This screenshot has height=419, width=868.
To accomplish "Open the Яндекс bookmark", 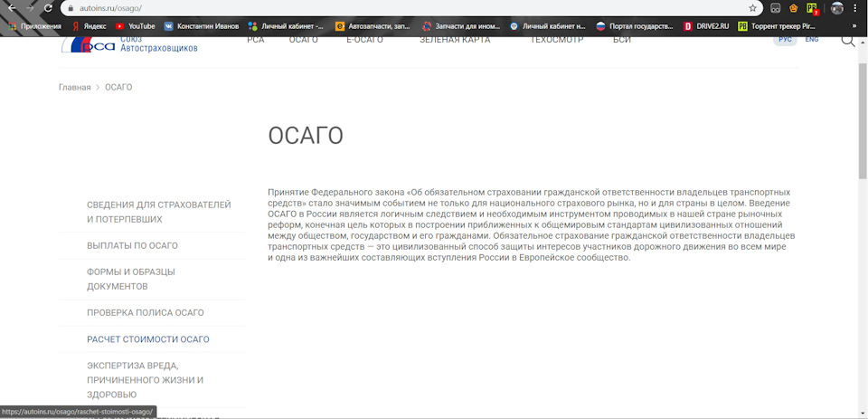I will 89,26.
